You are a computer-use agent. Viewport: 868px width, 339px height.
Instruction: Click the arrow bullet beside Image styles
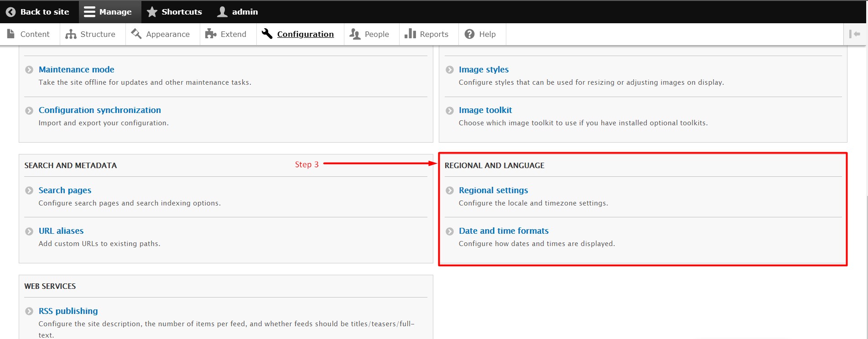[x=450, y=70]
